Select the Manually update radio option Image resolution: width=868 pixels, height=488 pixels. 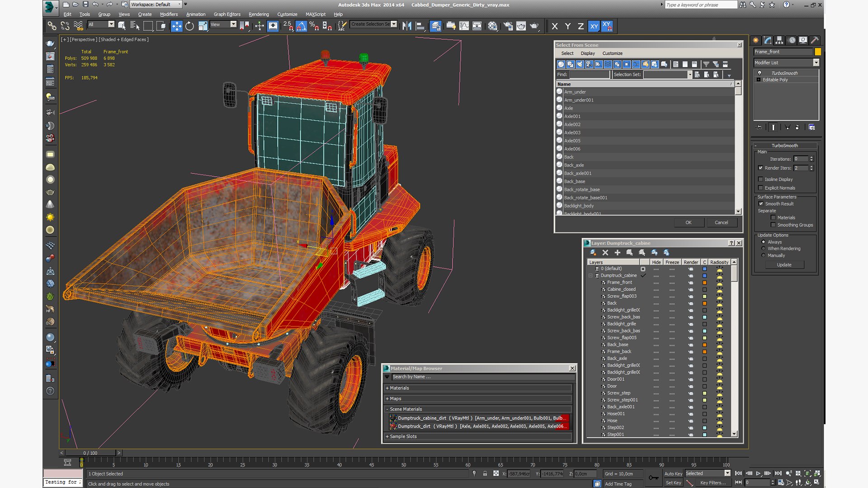click(x=764, y=255)
